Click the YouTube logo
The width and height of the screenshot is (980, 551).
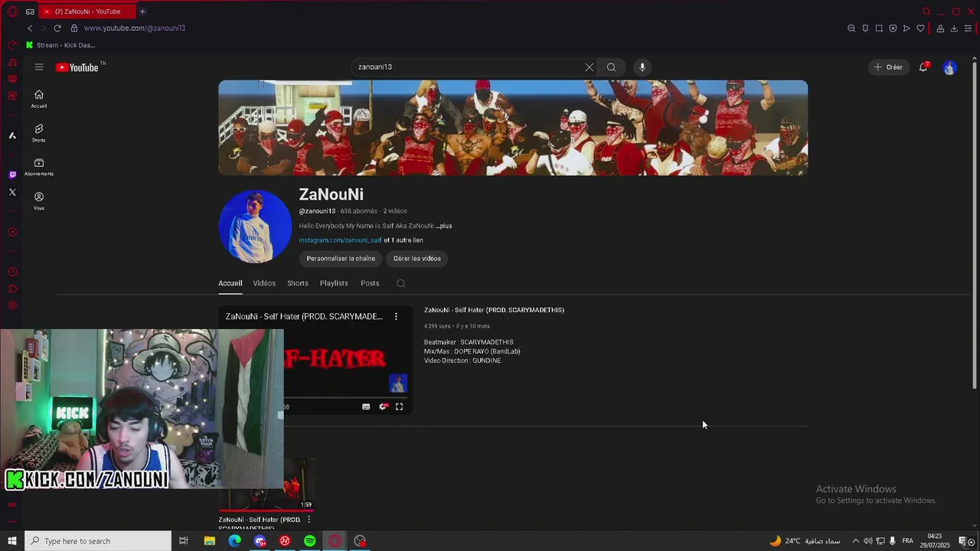pyautogui.click(x=77, y=67)
